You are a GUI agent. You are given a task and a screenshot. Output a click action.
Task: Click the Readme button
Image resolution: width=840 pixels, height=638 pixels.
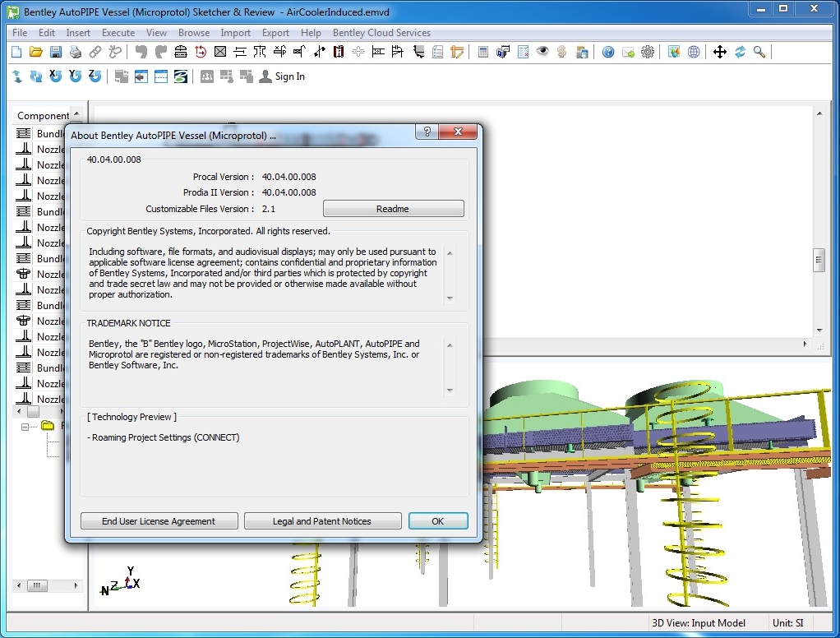(x=393, y=209)
